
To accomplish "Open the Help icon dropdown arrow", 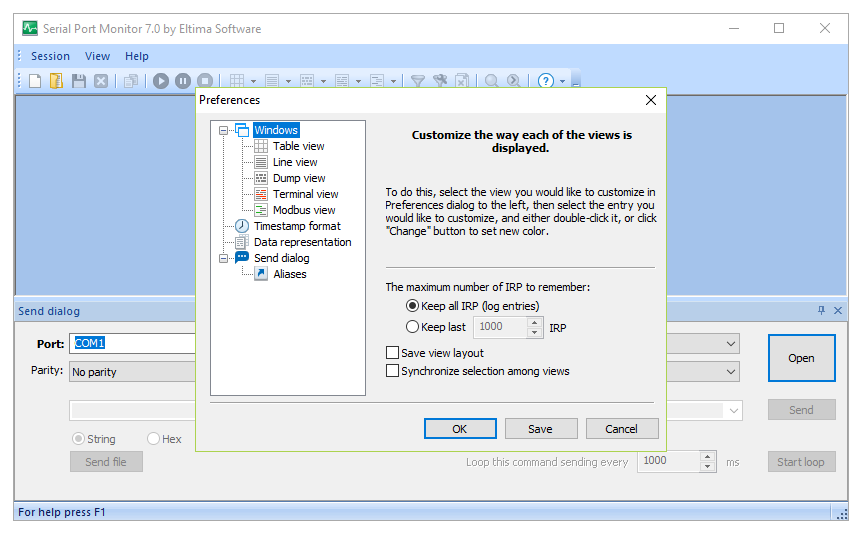I will (x=562, y=81).
